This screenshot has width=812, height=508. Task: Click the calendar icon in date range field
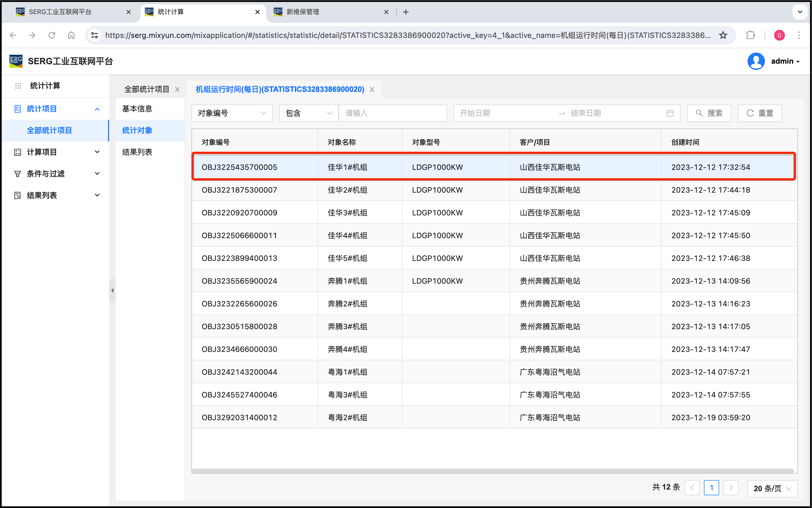670,113
